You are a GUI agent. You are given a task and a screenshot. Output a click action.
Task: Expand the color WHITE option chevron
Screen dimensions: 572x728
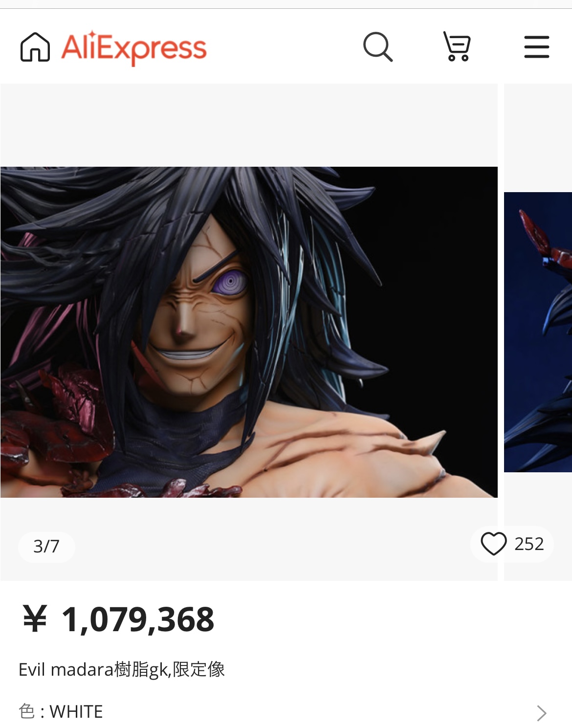point(541,713)
